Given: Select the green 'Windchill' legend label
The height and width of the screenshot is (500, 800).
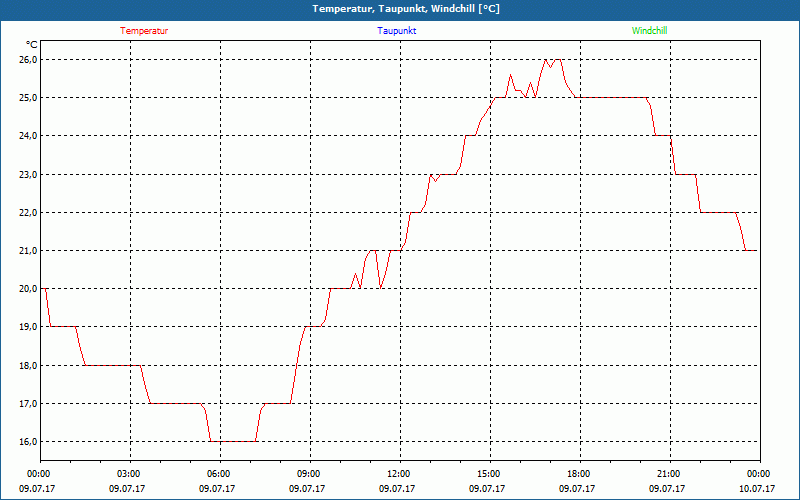Looking at the screenshot, I should [x=649, y=31].
